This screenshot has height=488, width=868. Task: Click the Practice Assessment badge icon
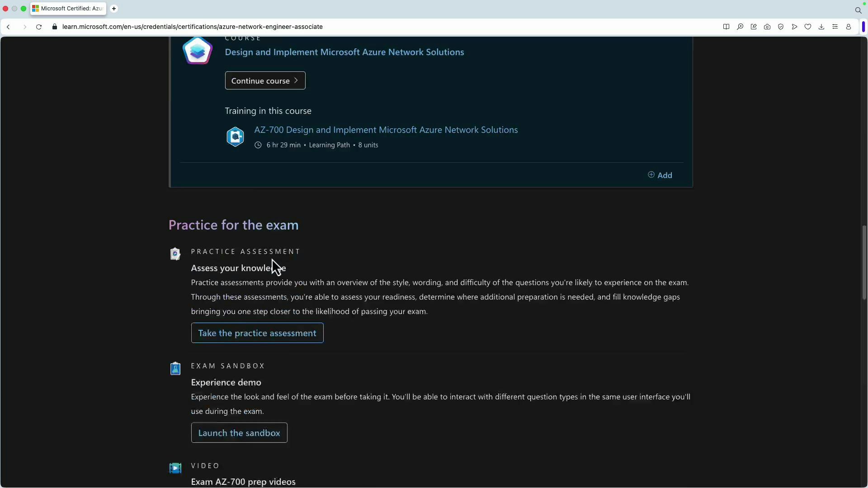coord(175,254)
